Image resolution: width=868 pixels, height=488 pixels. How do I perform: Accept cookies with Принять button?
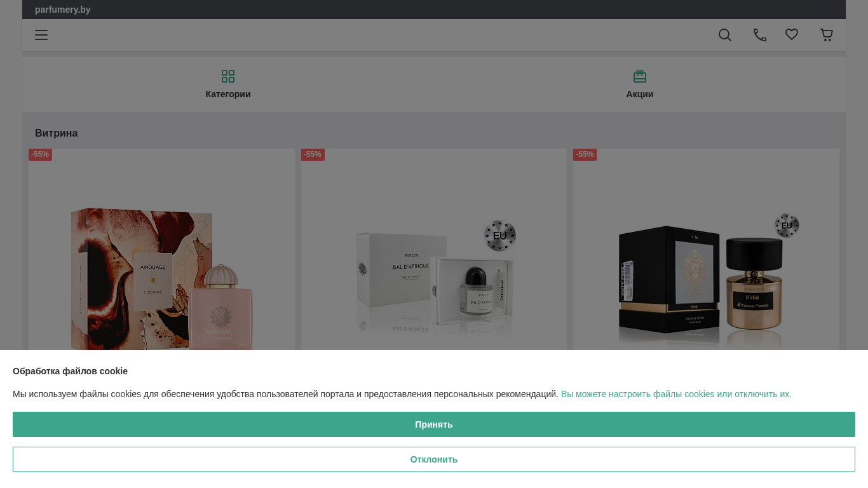point(434,424)
